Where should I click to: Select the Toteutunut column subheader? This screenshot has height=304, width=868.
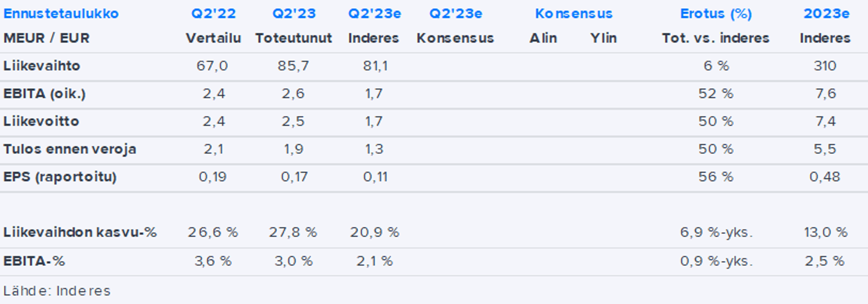(293, 38)
